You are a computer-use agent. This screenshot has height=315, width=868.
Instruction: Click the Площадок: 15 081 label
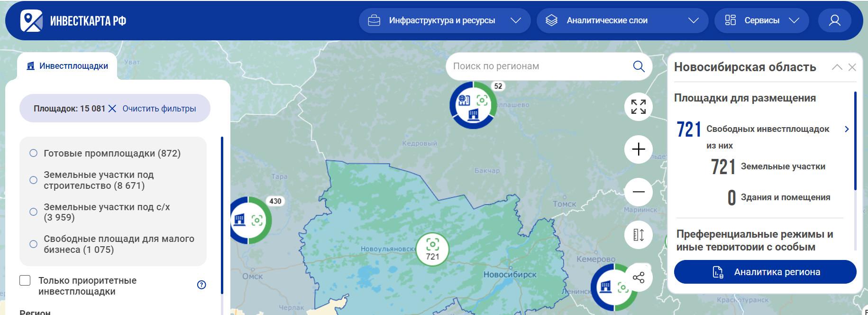point(69,109)
